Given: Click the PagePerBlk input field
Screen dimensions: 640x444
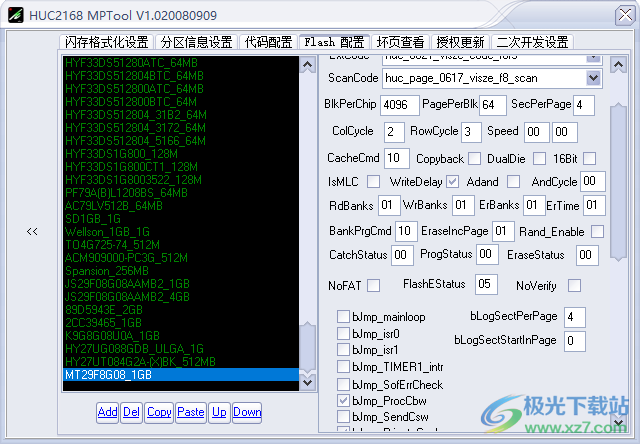Looking at the screenshot, I should click(493, 105).
